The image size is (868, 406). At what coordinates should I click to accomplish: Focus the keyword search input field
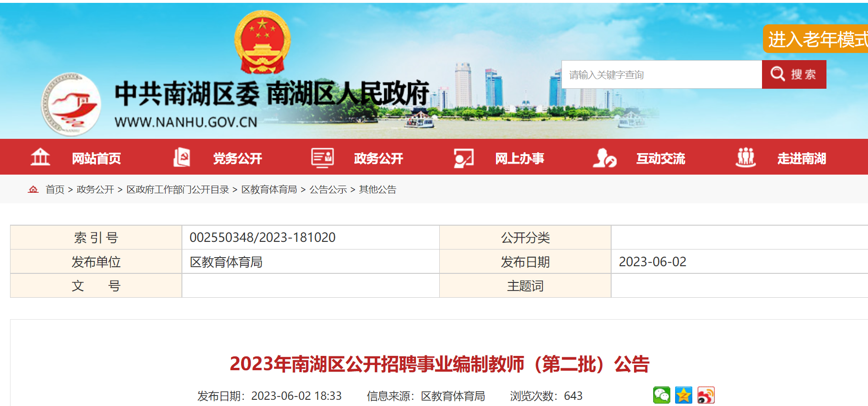click(662, 74)
